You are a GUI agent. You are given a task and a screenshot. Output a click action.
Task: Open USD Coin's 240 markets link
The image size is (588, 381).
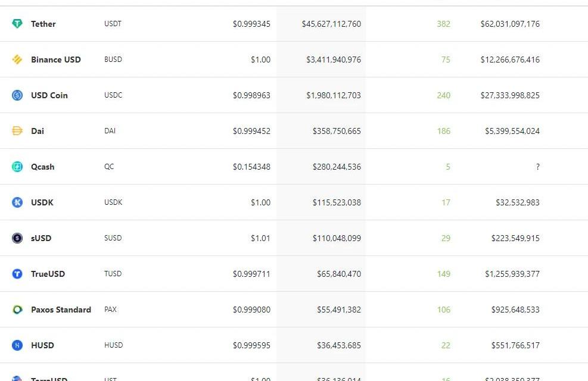pos(444,95)
